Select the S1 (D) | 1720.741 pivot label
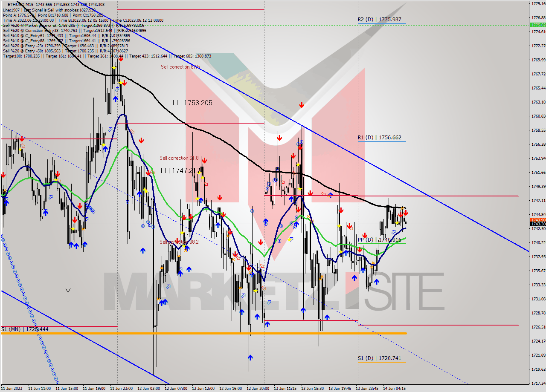 tap(379, 358)
